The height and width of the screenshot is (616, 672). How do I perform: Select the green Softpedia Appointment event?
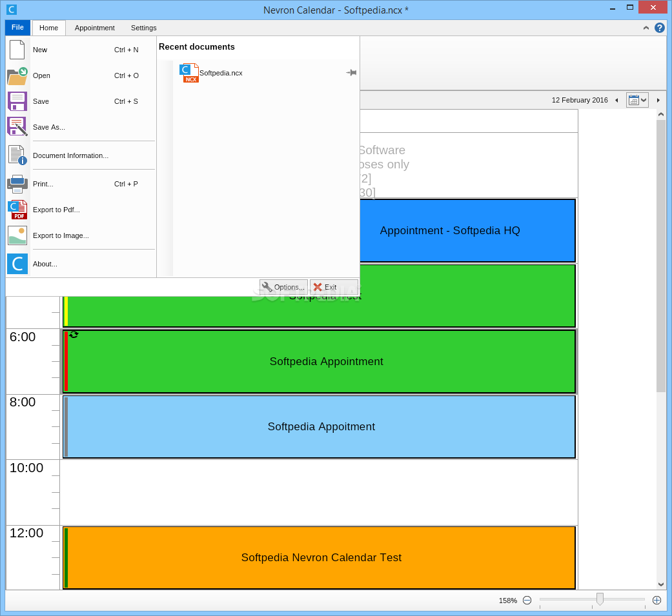coord(319,362)
